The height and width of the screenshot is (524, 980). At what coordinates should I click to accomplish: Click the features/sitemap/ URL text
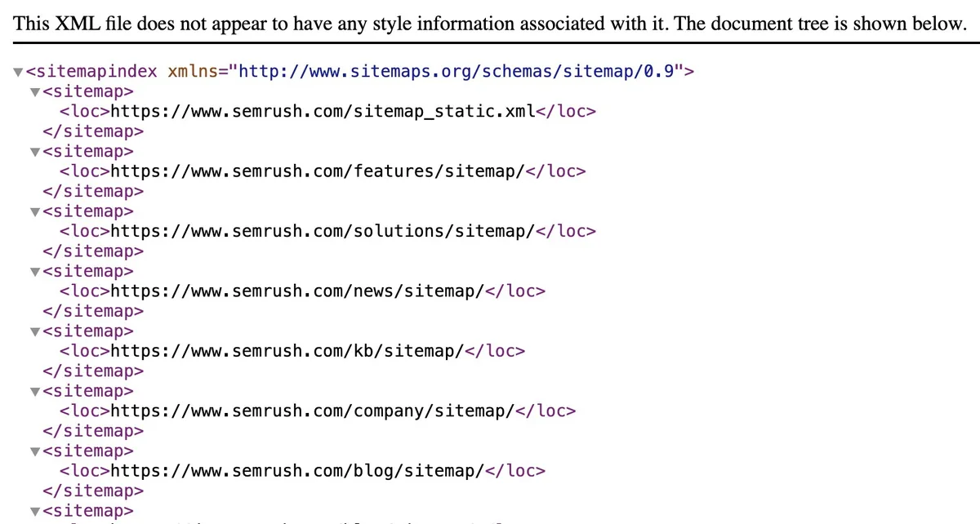point(318,171)
